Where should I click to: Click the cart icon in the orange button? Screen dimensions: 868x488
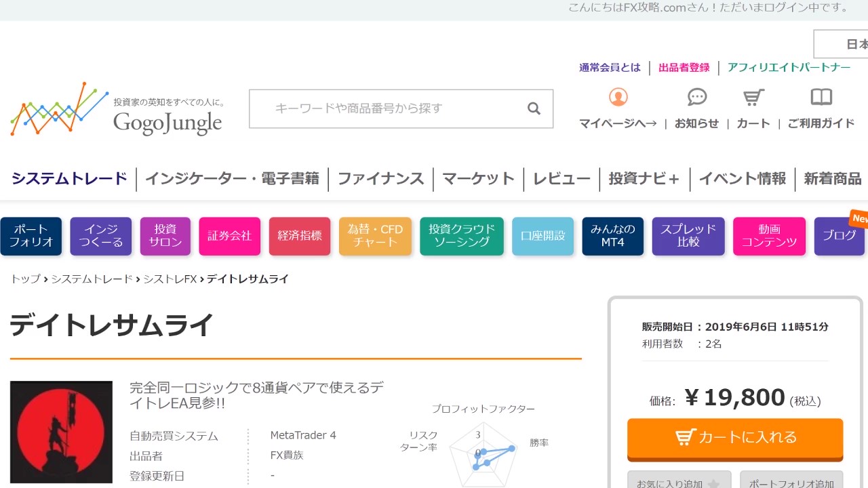pyautogui.click(x=686, y=437)
